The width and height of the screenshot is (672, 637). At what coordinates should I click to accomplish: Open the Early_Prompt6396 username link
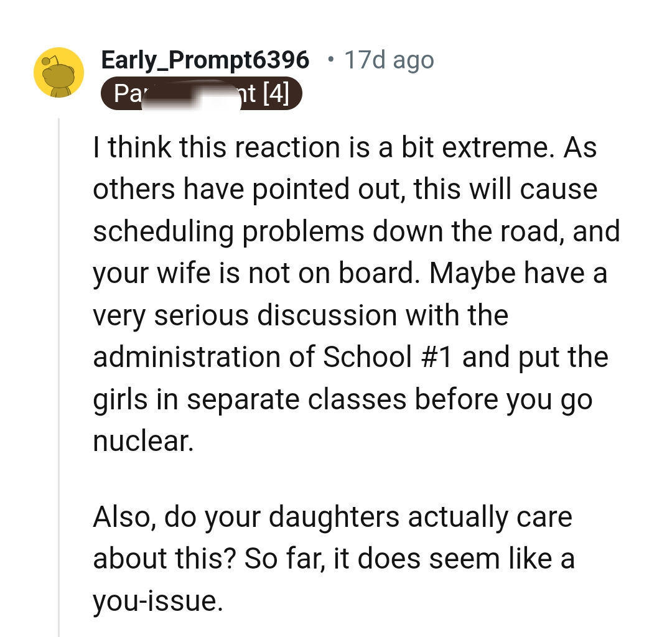(205, 59)
